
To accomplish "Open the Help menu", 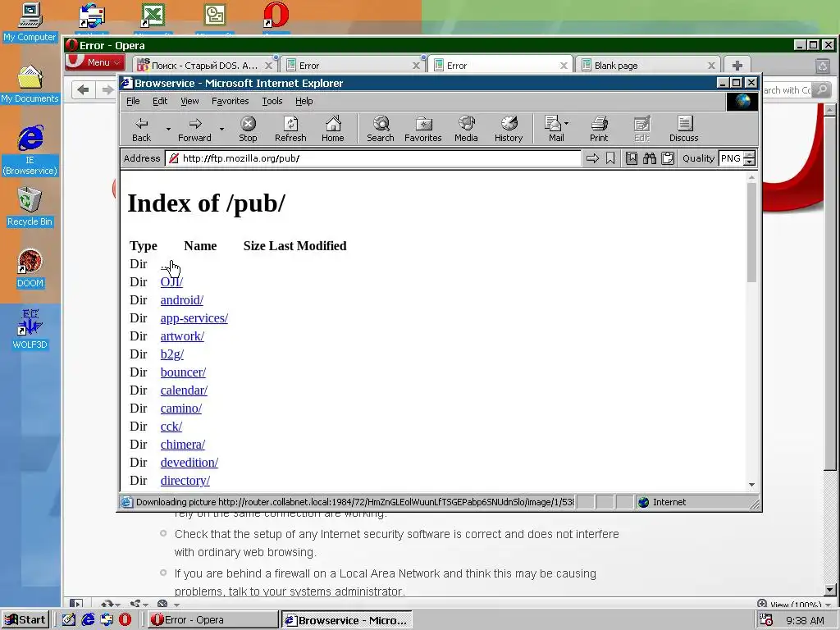I will coord(304,101).
